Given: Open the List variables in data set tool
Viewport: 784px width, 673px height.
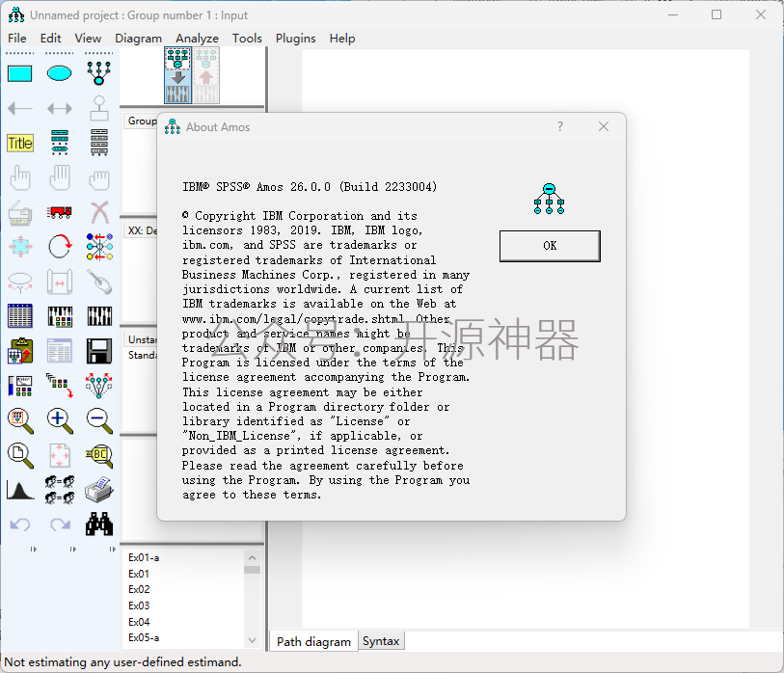Looking at the screenshot, I should 99,143.
